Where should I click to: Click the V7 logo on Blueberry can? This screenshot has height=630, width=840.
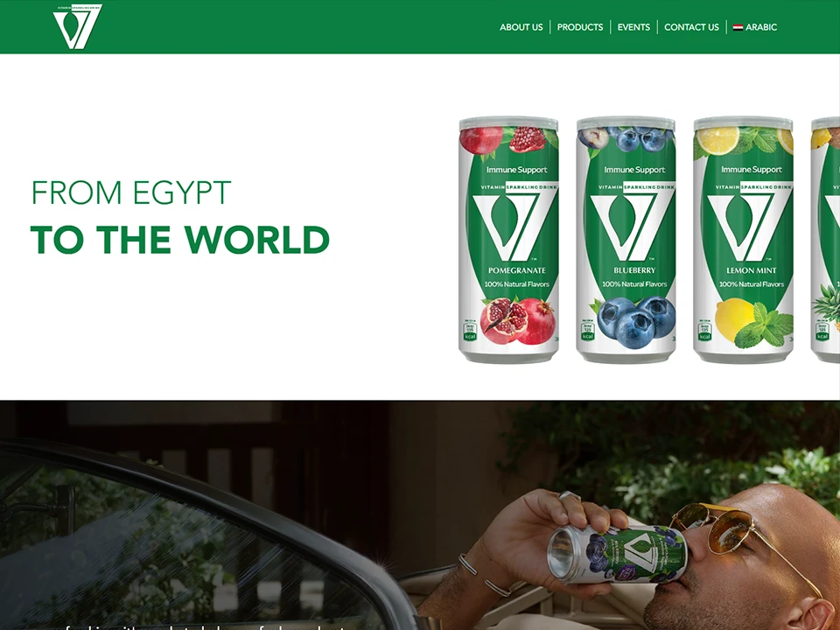(626, 227)
